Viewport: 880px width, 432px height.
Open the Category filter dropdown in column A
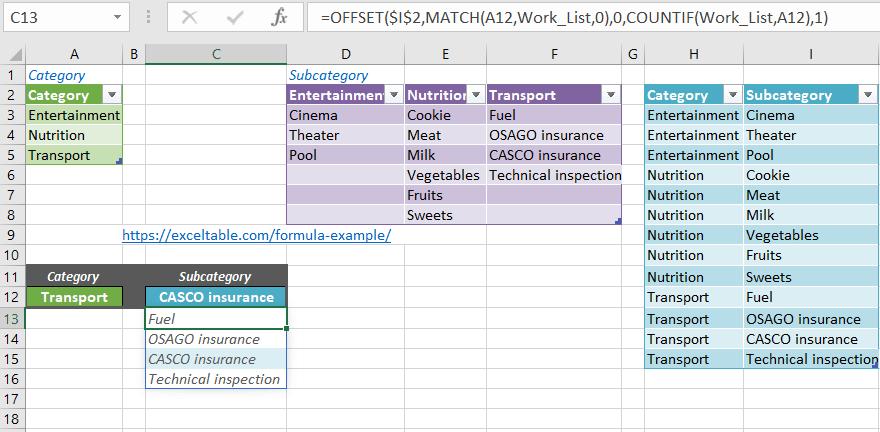click(112, 95)
